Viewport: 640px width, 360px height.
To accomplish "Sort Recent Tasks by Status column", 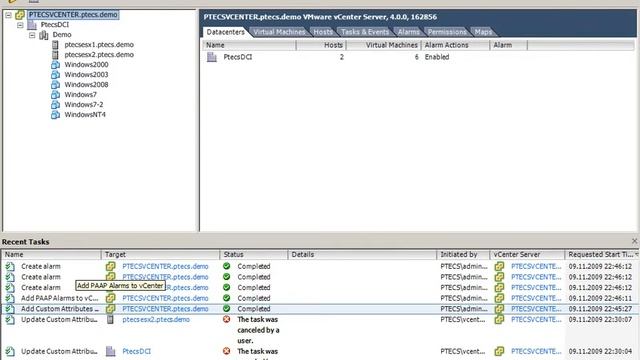I will (254, 254).
